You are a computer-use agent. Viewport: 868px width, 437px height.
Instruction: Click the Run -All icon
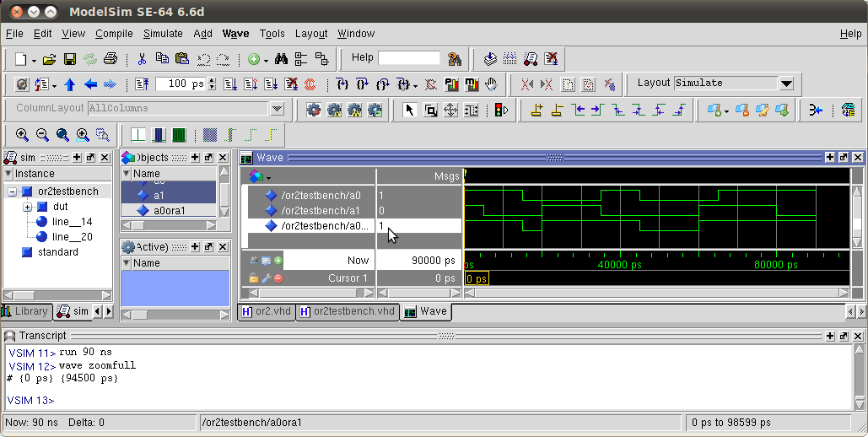pyautogui.click(x=271, y=84)
